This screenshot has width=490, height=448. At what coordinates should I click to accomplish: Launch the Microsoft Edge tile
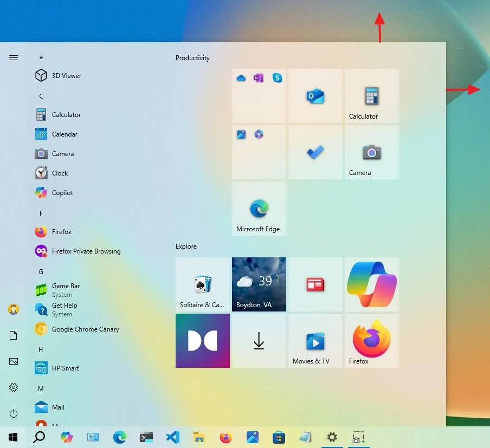[259, 209]
